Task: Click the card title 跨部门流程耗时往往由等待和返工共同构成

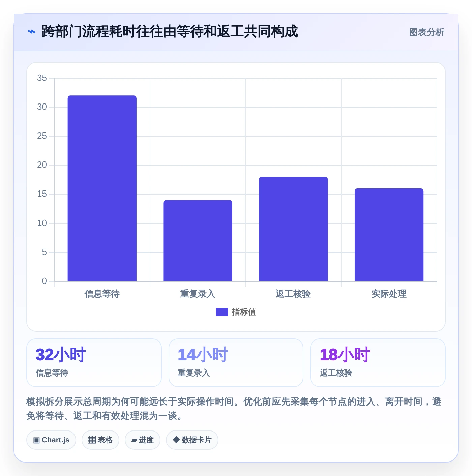Action: [170, 32]
